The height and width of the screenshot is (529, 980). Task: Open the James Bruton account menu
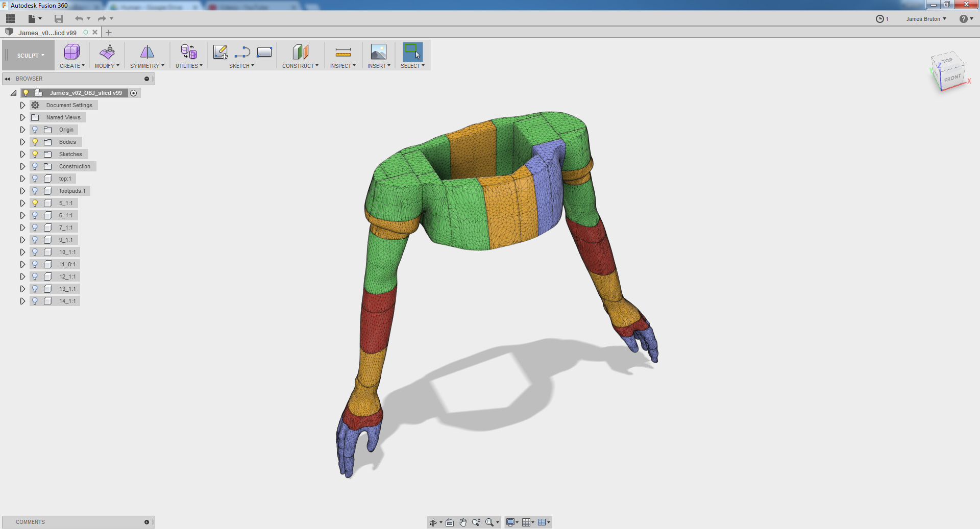pos(926,19)
